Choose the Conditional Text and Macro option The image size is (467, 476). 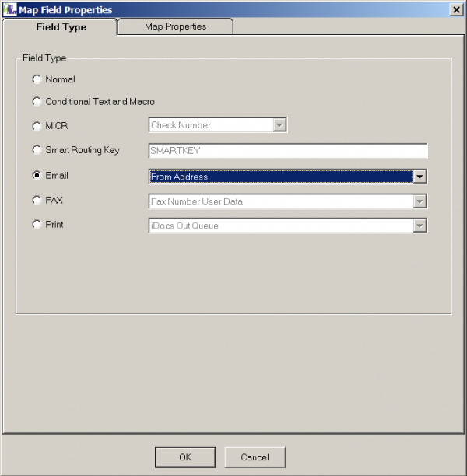click(x=37, y=102)
